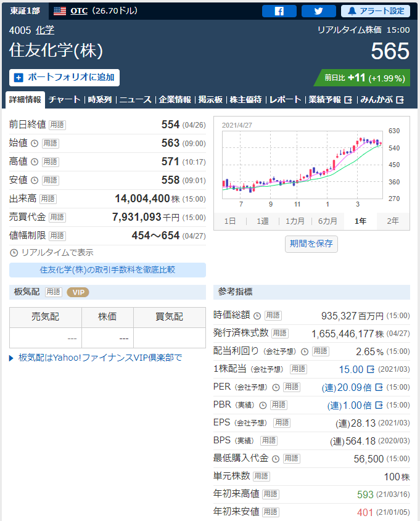The height and width of the screenshot is (521, 420).
Task: Click the 買気配 column header
Action: [170, 318]
